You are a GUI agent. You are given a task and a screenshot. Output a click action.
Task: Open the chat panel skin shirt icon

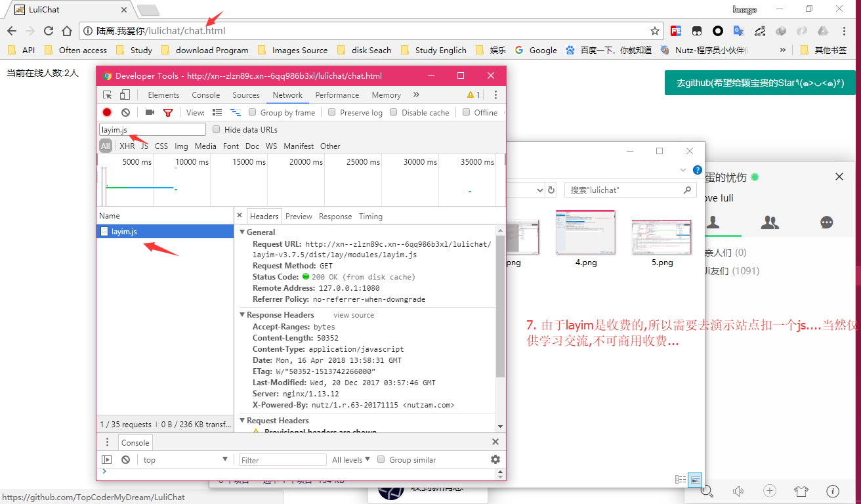point(801,491)
